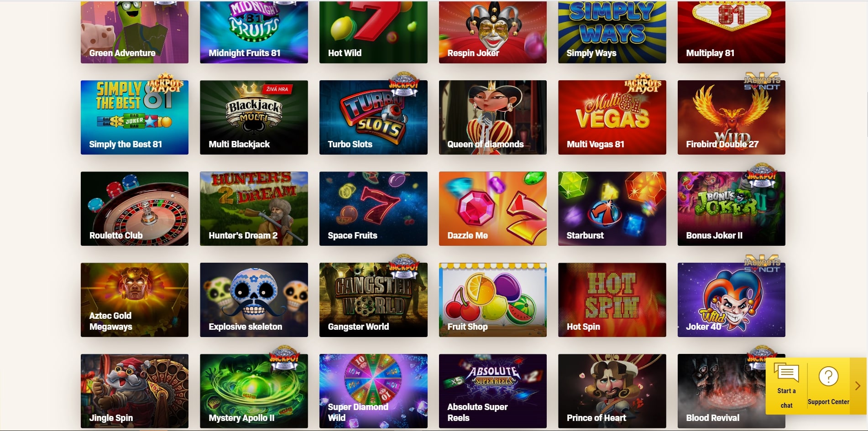Open the Gangster World jackpot game
The height and width of the screenshot is (431, 868).
tap(373, 300)
